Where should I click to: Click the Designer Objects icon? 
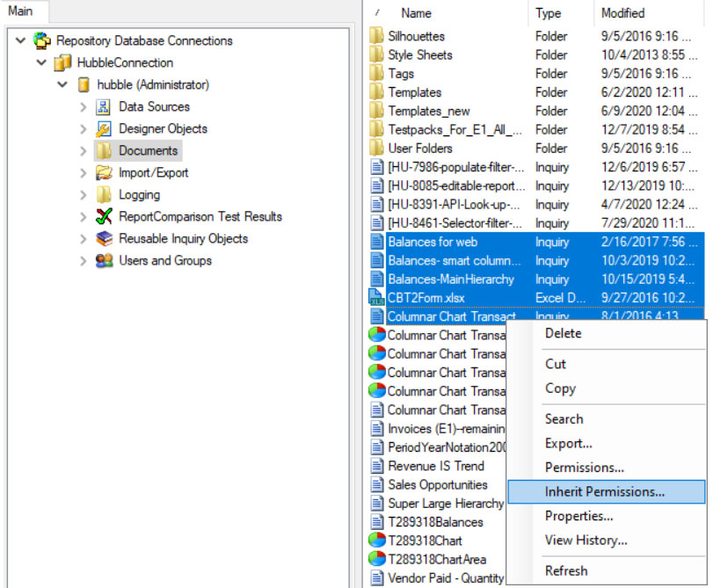click(104, 129)
